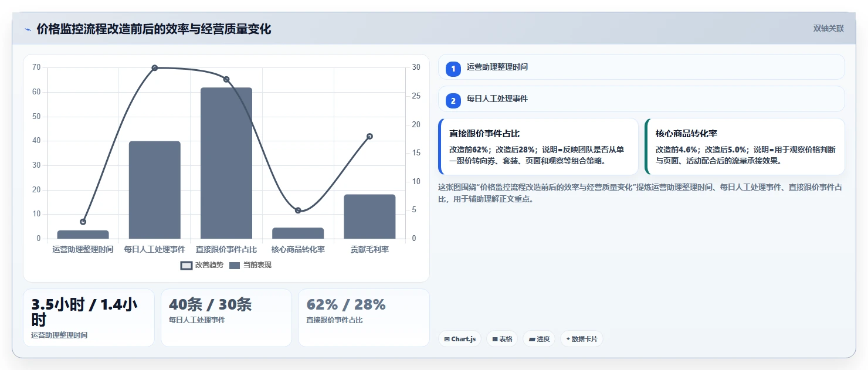Click the line point above 每日人工处理事件 bar
This screenshot has height=370, width=868.
(155, 68)
